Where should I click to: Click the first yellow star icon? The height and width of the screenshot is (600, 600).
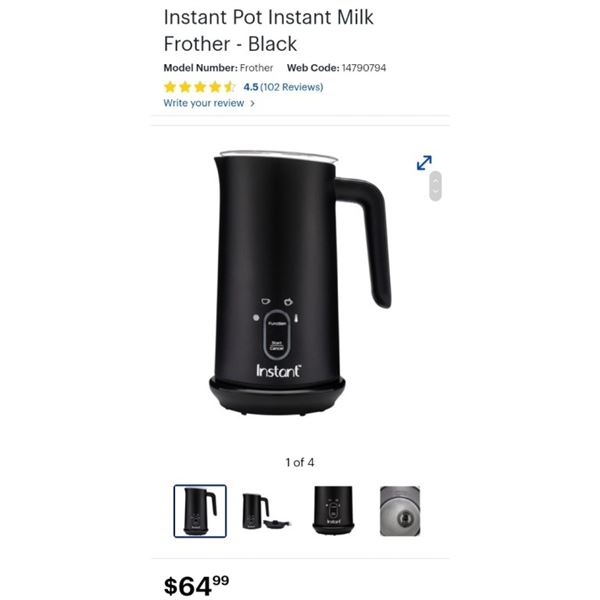(x=170, y=87)
